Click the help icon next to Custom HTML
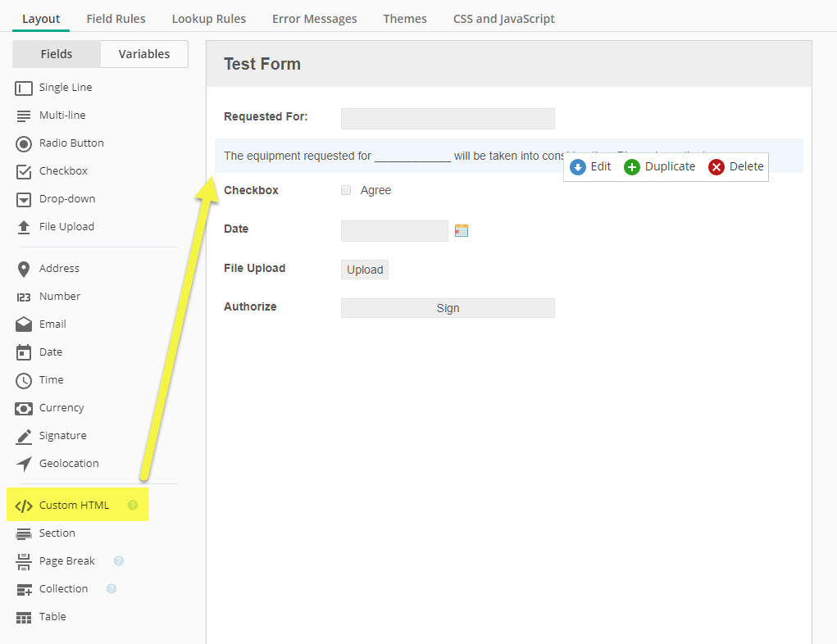Image resolution: width=837 pixels, height=644 pixels. [x=133, y=506]
